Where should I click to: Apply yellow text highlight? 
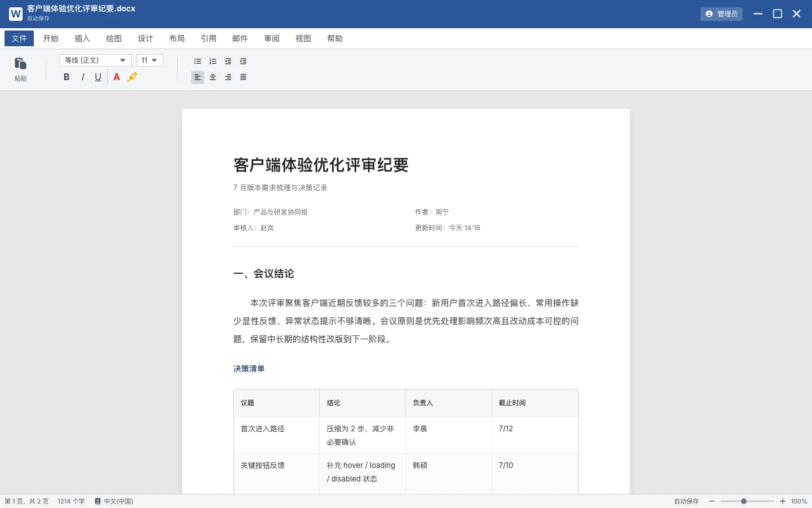pos(133,77)
